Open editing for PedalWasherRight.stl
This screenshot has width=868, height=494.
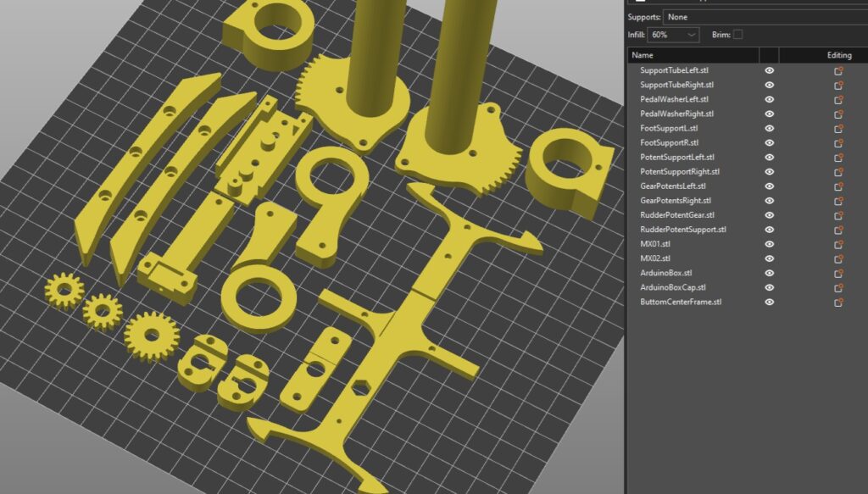point(838,114)
